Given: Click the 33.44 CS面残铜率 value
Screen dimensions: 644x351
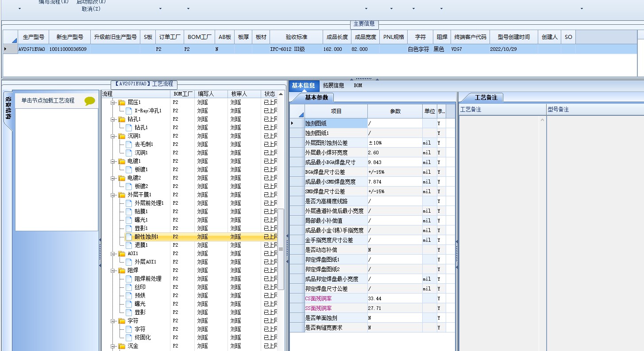Looking at the screenshot, I should (x=395, y=298).
